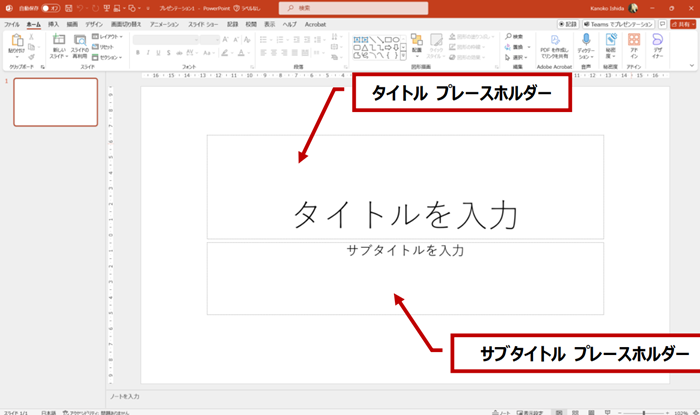Open the Animations (アニメーション) tab
Image resolution: width=700 pixels, height=415 pixels.
coord(164,23)
